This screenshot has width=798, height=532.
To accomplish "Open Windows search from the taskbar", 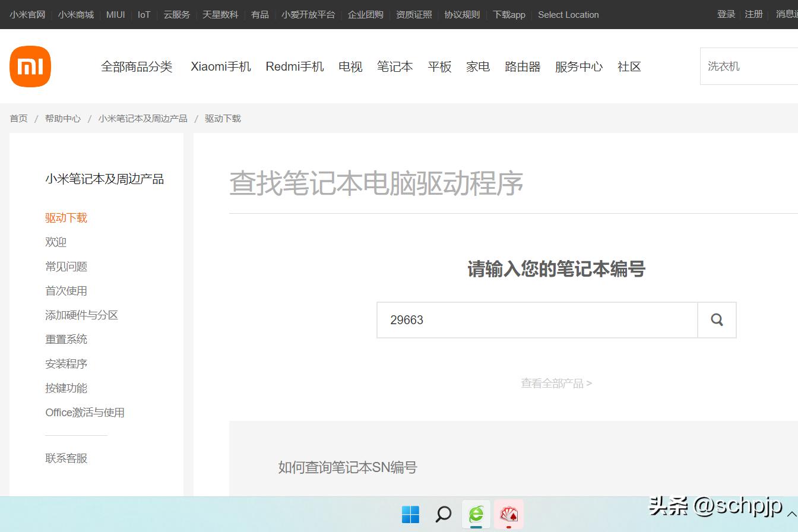I will click(444, 514).
